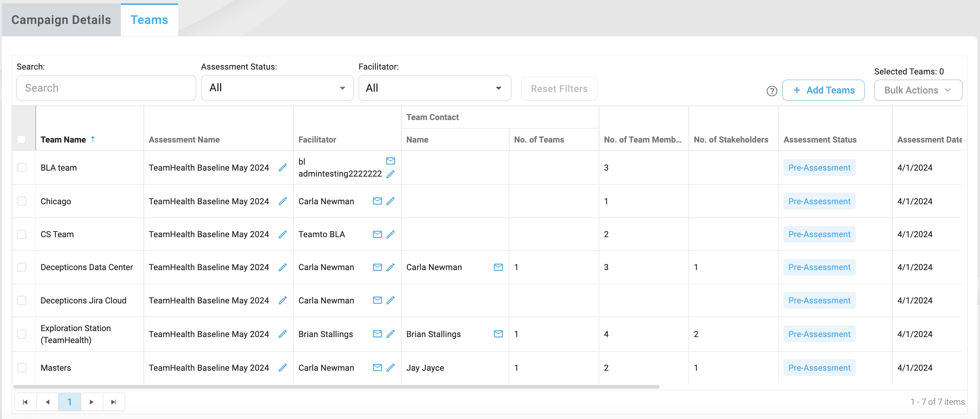This screenshot has width=980, height=419.
Task: Open the Assessment Status filter dropdown
Action: point(277,88)
